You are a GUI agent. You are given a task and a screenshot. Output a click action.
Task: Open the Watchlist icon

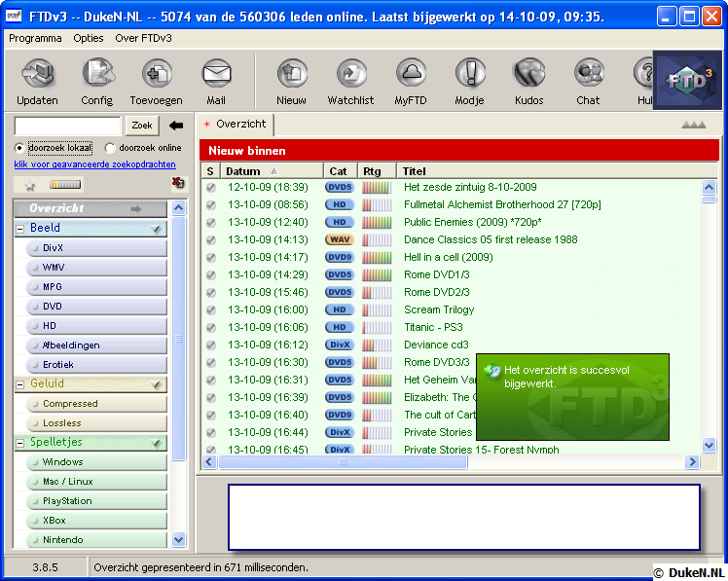pos(351,74)
